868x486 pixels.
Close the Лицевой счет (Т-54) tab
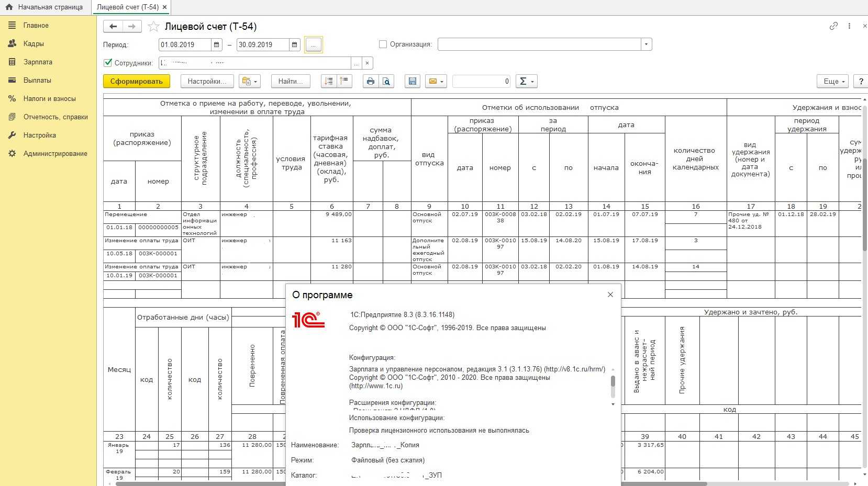coord(165,7)
